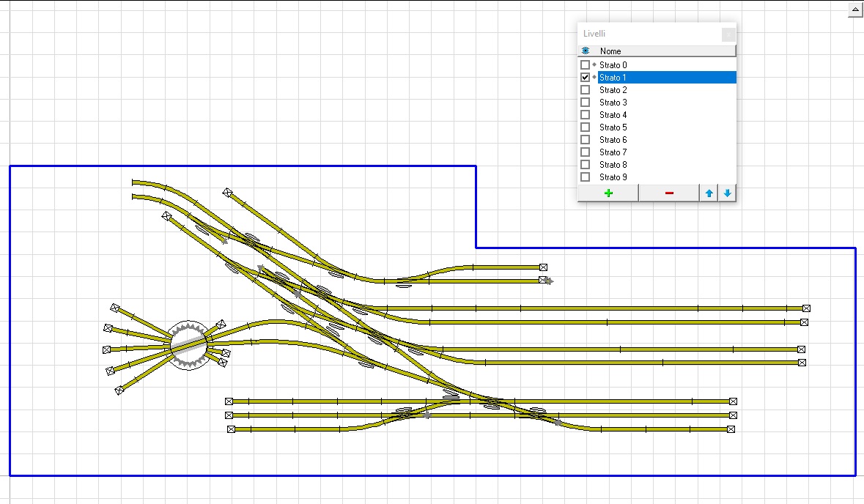Click the Livelli panel title bar
Screen dimensions: 864x504
645,34
